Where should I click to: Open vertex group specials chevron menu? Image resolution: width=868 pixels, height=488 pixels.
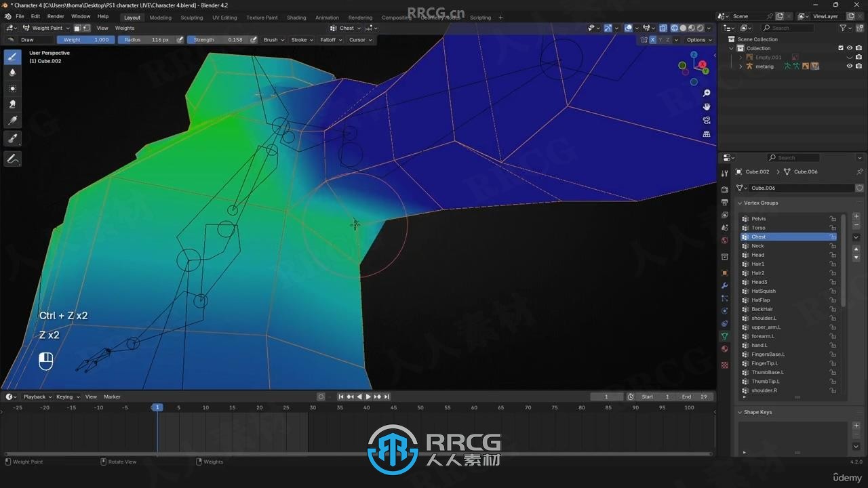click(856, 237)
